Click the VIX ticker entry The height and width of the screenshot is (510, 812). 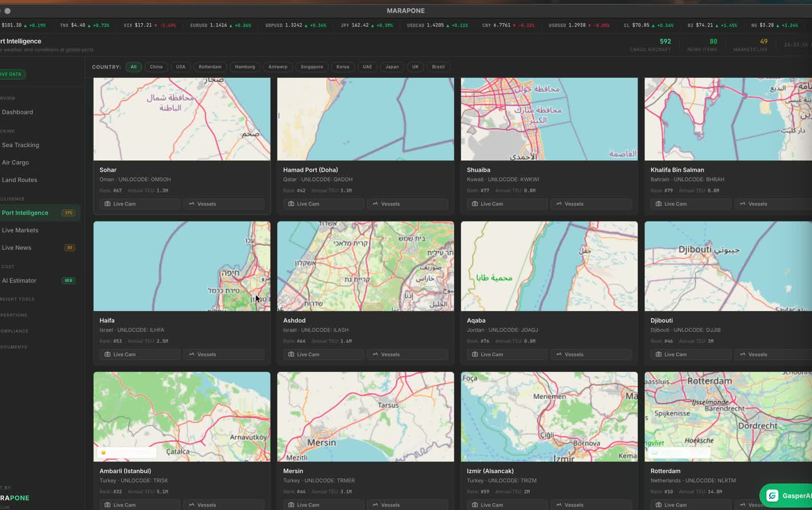[150, 25]
